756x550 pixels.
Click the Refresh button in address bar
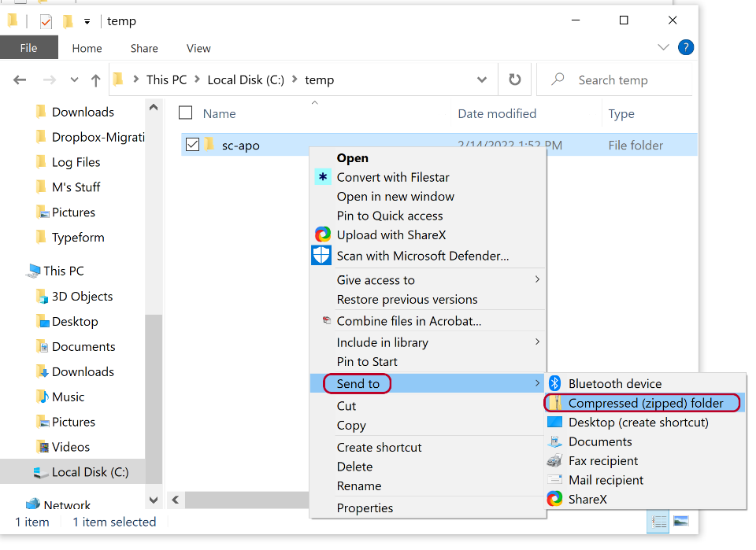coord(515,79)
